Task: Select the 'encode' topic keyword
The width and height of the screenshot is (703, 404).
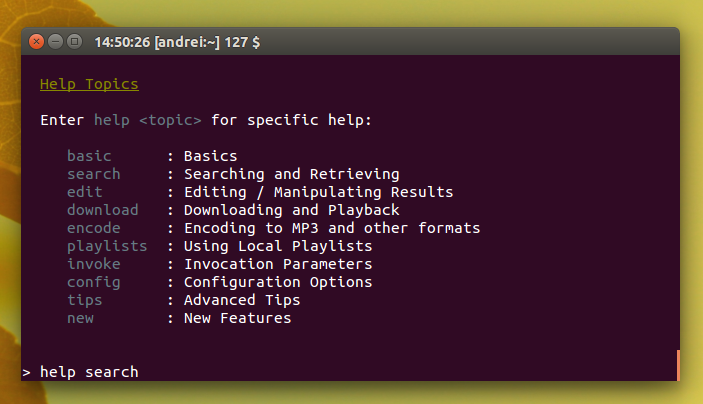Action: [x=93, y=228]
